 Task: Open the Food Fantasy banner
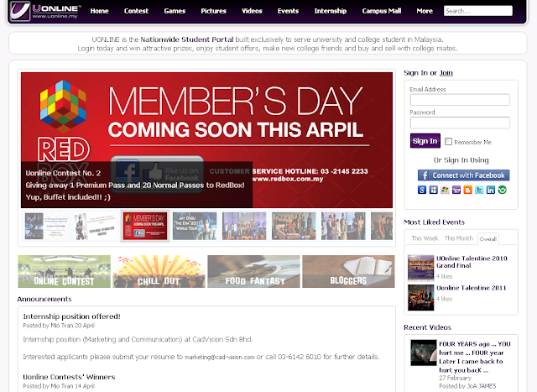point(253,271)
